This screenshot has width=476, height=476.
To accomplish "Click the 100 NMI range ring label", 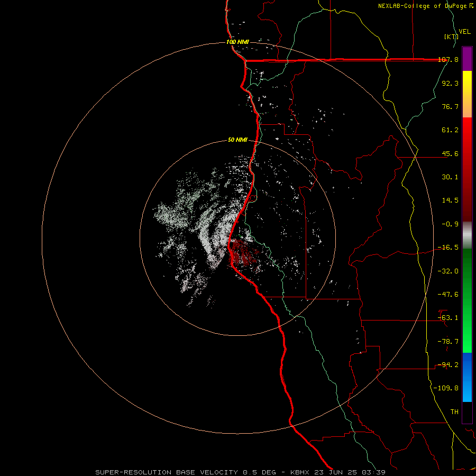I will (237, 42).
